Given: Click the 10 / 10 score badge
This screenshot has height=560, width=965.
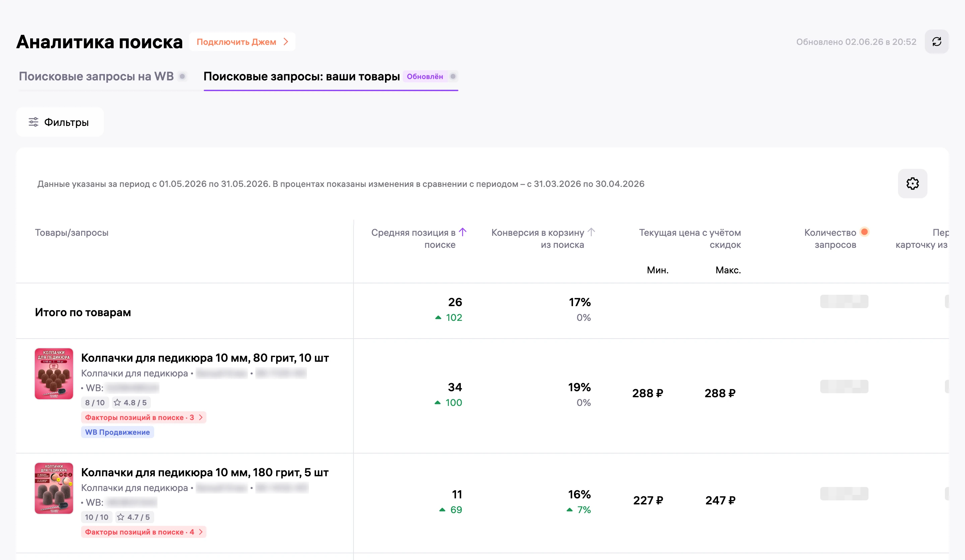Looking at the screenshot, I should [x=96, y=517].
